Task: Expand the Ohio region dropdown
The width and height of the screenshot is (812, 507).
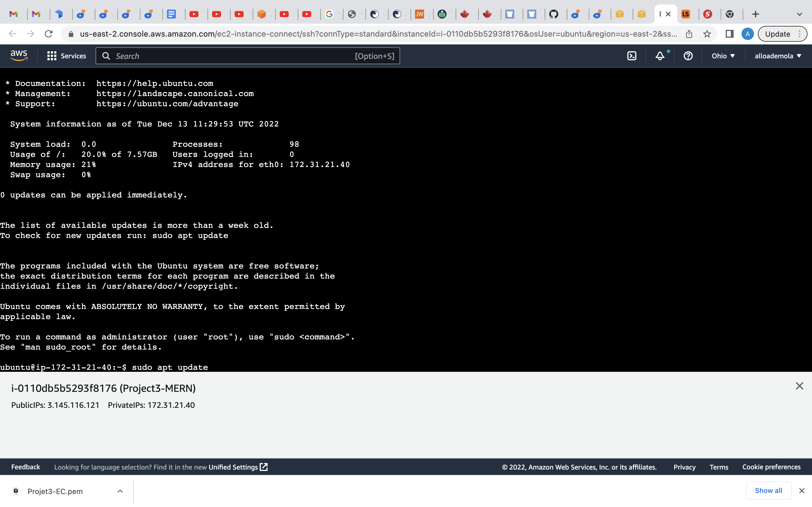Action: 723,56
